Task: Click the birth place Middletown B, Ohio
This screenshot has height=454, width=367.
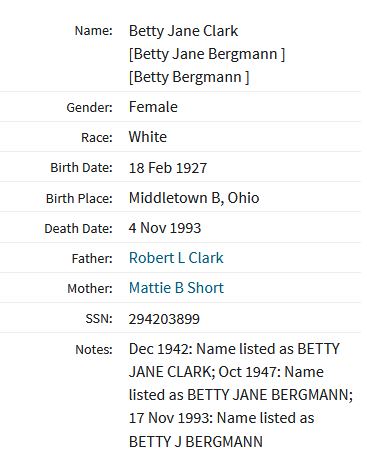Action: [x=194, y=198]
